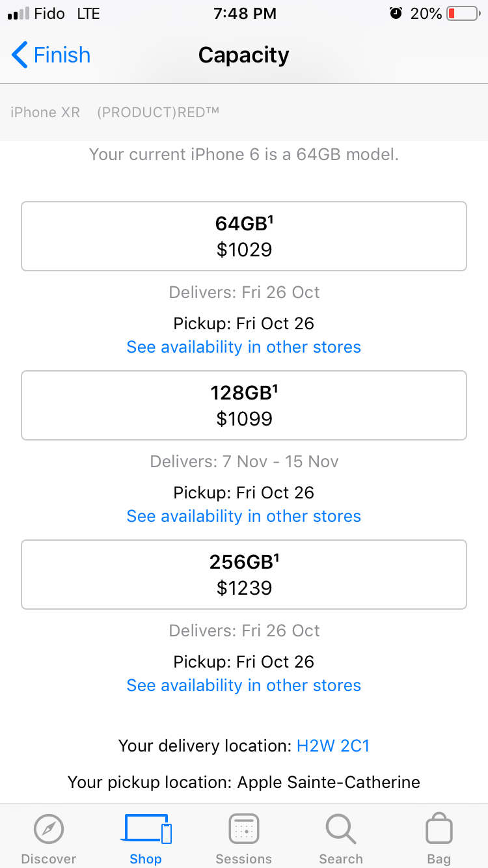Tap the alarm clock status icon
This screenshot has height=868, width=488.
click(x=396, y=14)
